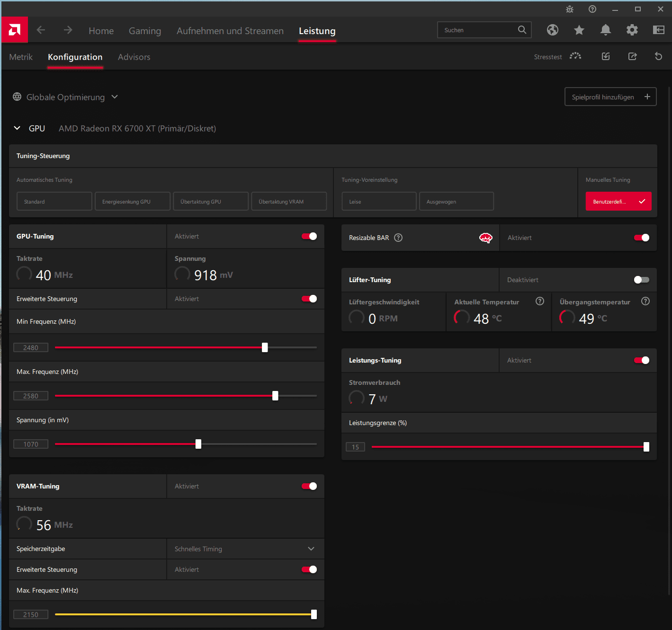Click VRAM frequency value field 2150
672x630 pixels.
coord(31,614)
